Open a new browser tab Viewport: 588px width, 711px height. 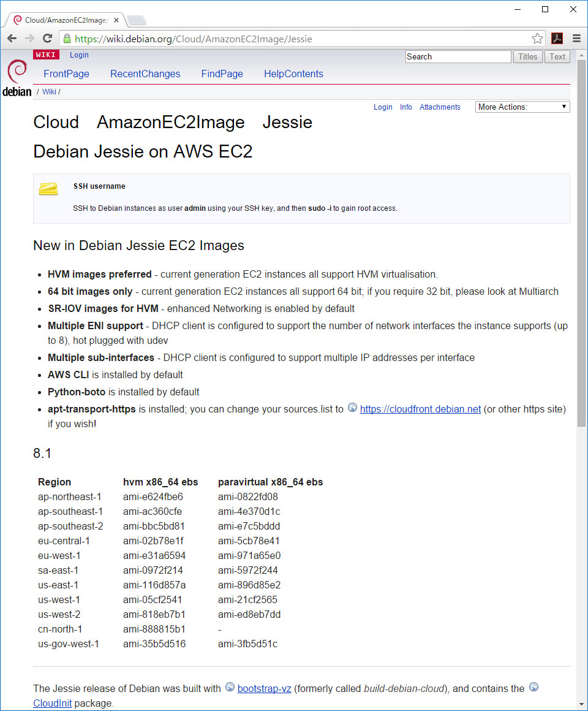click(x=137, y=20)
